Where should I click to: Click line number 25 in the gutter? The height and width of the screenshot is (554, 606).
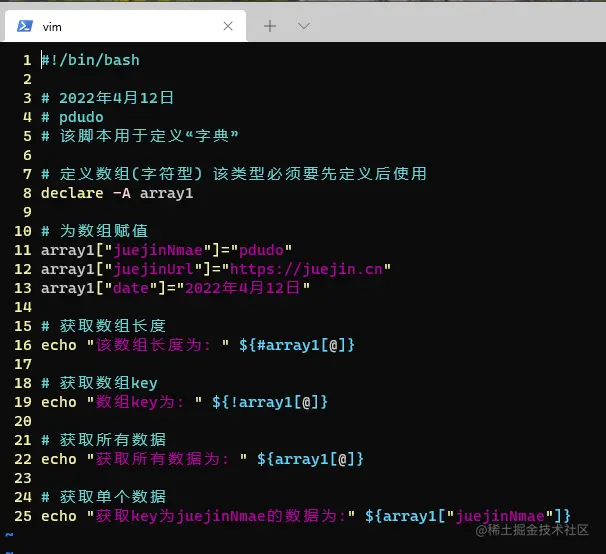23,516
